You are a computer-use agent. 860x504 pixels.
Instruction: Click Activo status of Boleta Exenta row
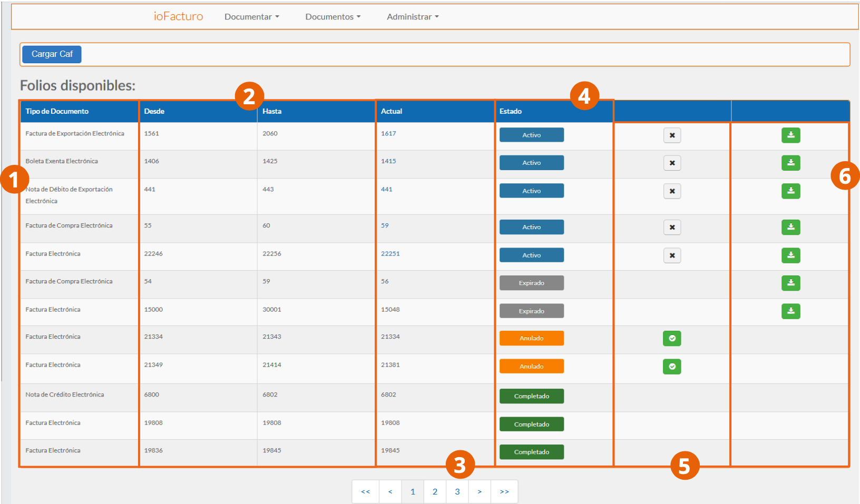[x=532, y=163]
